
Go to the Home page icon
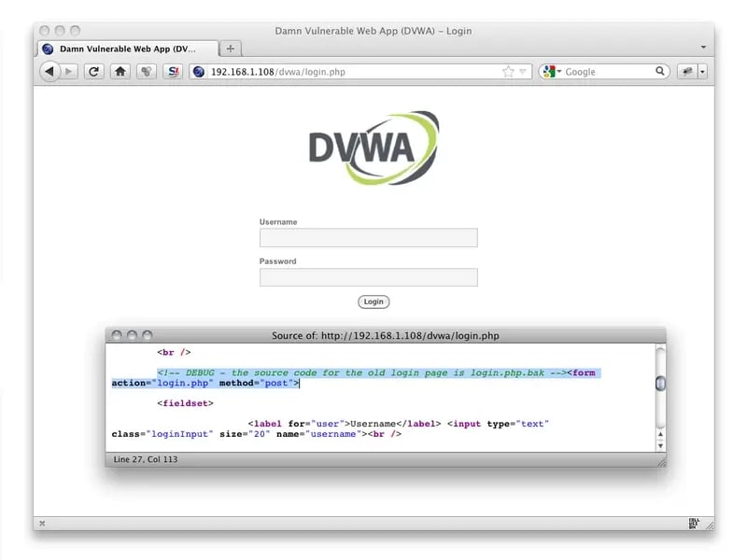point(120,71)
